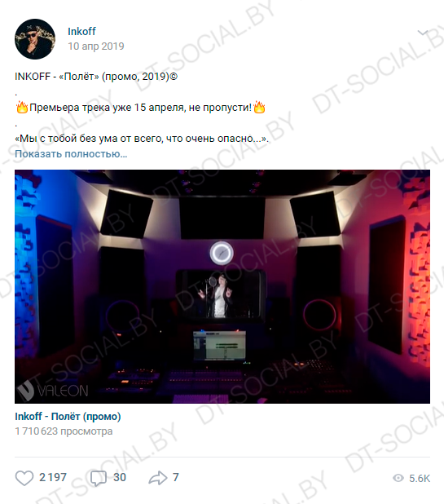444x504 pixels.
Task: Click the eye views icon
Action: coord(398,478)
